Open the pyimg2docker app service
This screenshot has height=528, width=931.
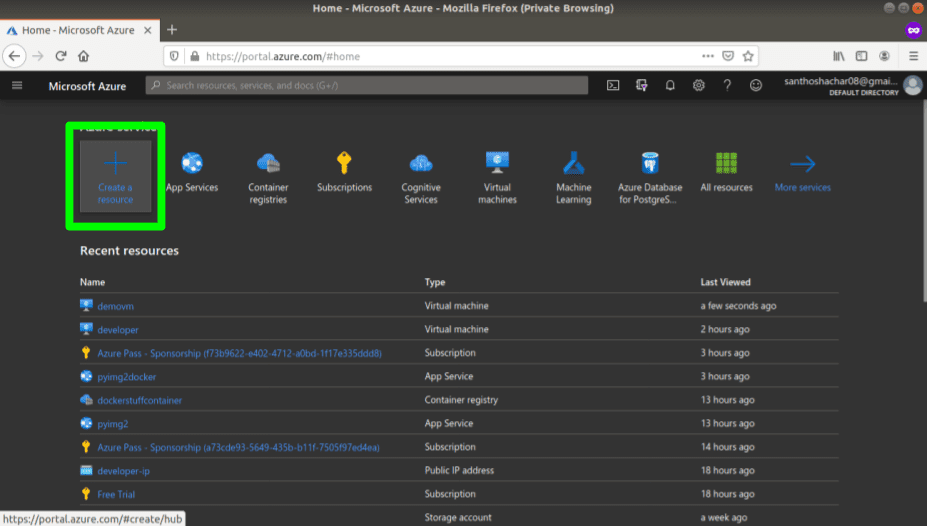127,378
